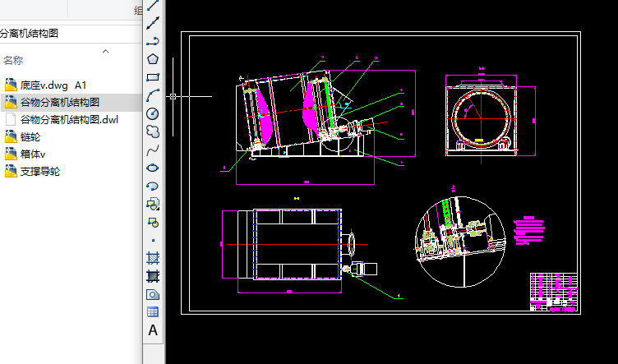This screenshot has height=364, width=618.
Task: Click the Make Block icon
Action: tap(153, 222)
